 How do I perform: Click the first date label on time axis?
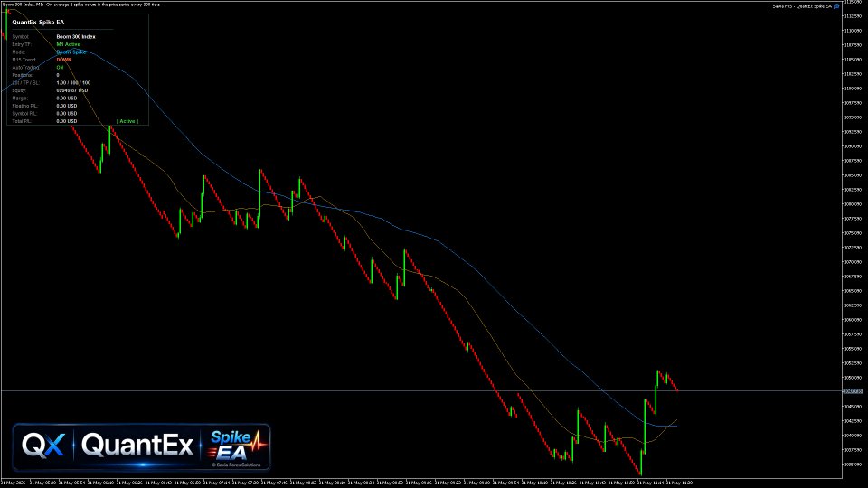pos(14,483)
